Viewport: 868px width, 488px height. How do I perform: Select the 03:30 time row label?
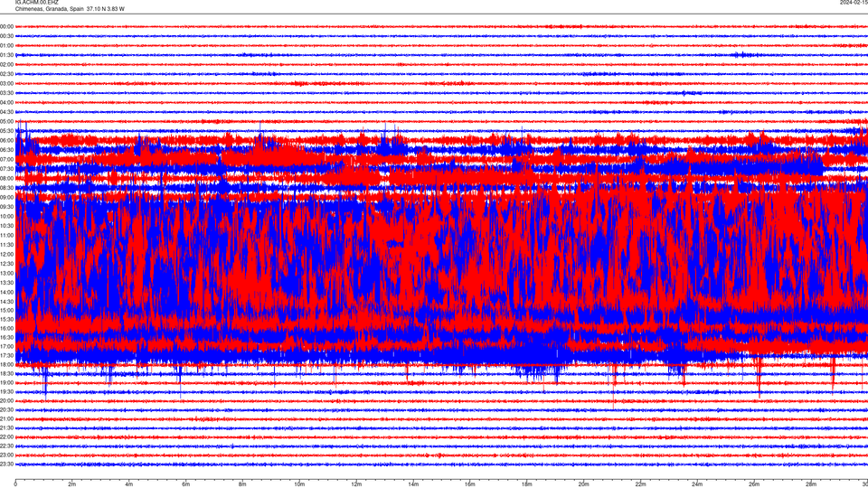(x=6, y=93)
